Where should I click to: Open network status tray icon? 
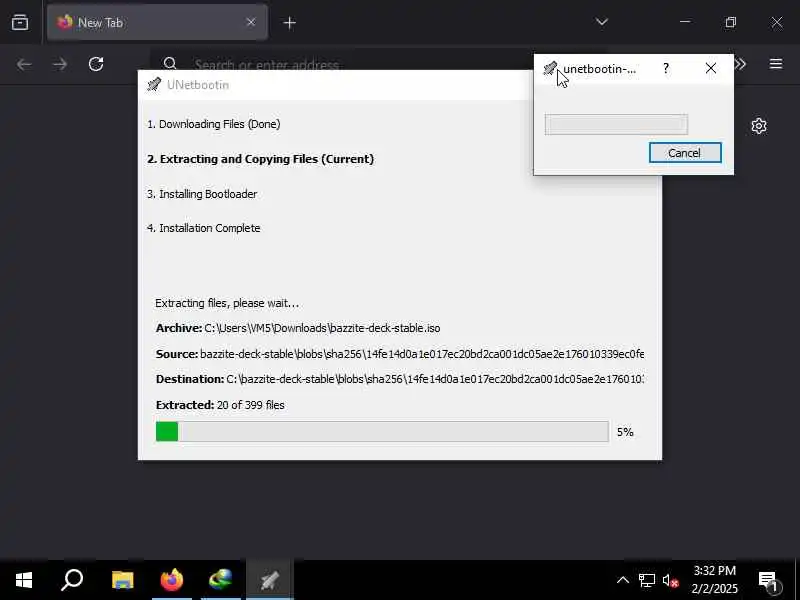click(647, 580)
